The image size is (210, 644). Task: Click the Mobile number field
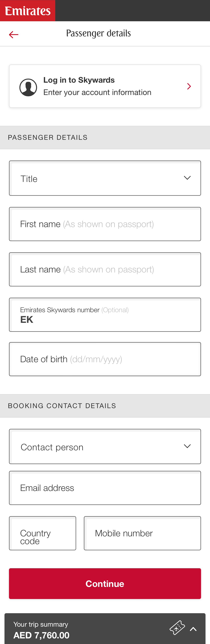pyautogui.click(x=142, y=533)
